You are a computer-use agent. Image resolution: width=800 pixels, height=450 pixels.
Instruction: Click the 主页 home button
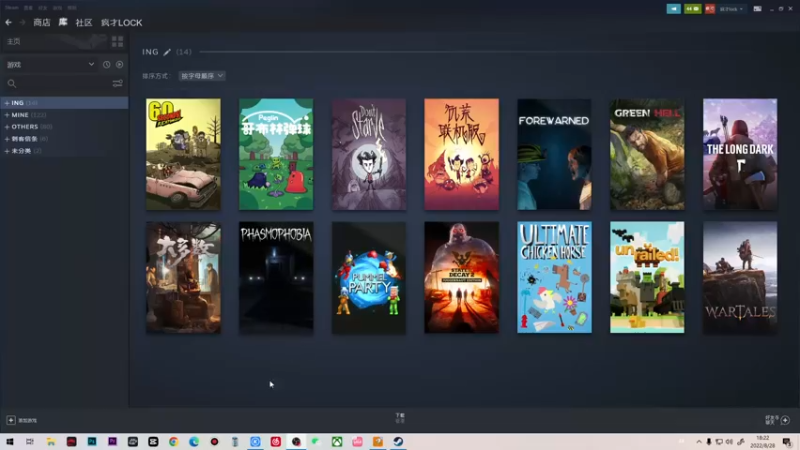(x=14, y=41)
